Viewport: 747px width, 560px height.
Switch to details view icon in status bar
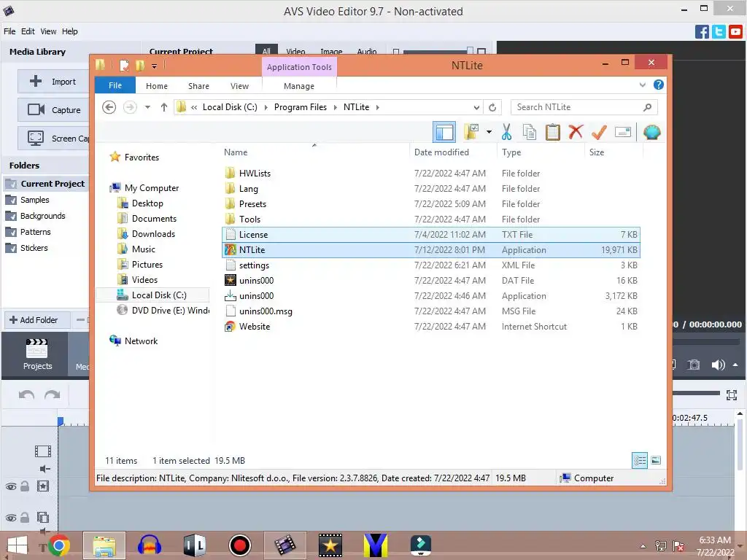(640, 461)
